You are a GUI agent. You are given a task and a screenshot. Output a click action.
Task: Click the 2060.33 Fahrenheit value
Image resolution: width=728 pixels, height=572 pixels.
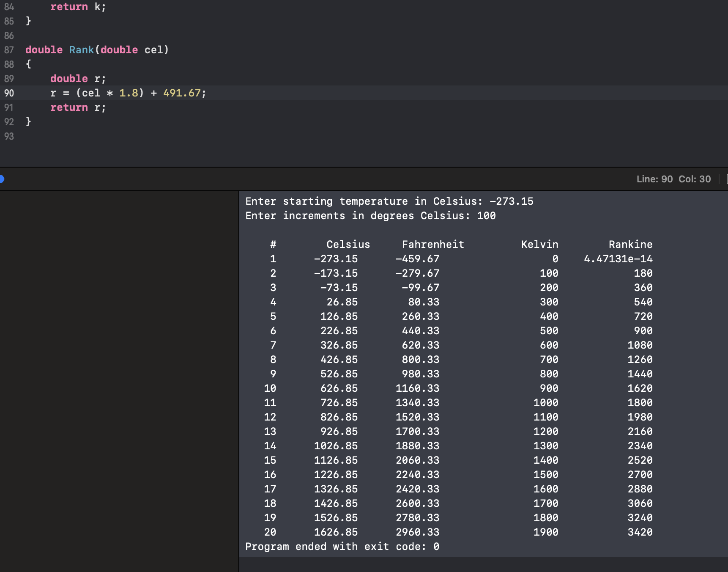(417, 460)
